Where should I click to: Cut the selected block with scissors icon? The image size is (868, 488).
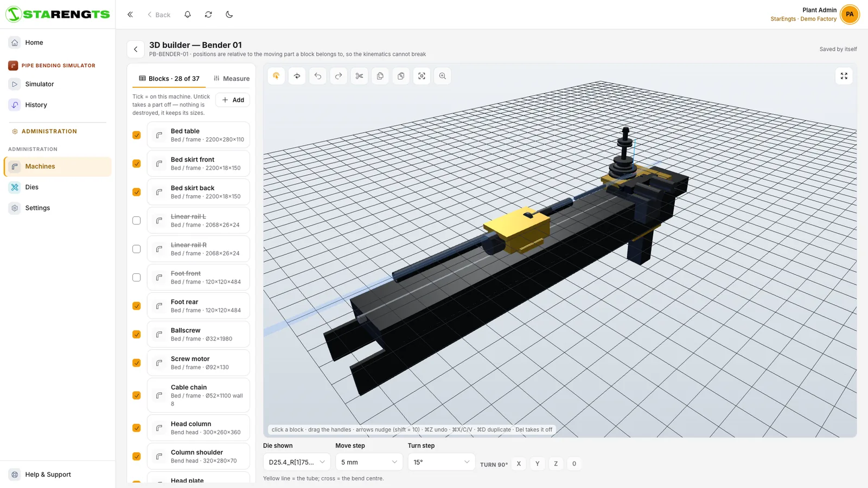pos(359,76)
